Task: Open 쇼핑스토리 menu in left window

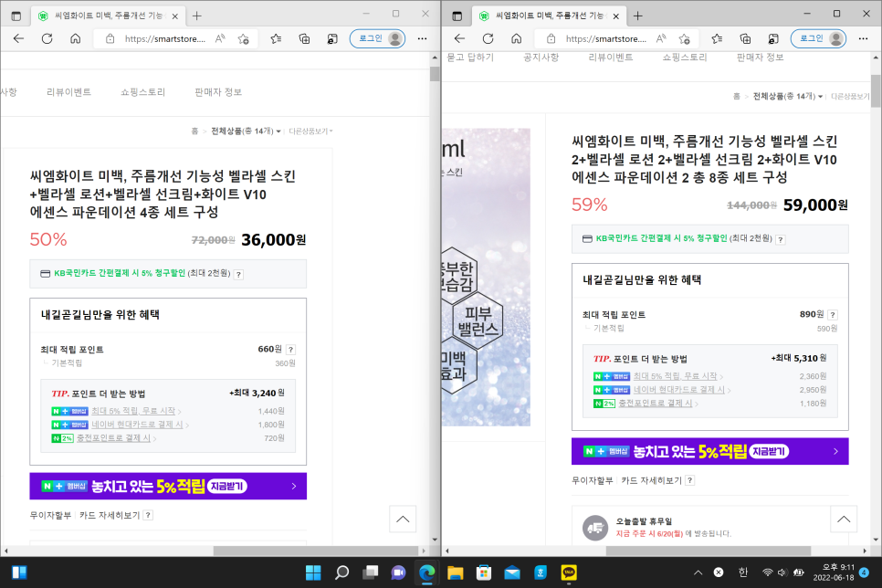Action: point(142,91)
